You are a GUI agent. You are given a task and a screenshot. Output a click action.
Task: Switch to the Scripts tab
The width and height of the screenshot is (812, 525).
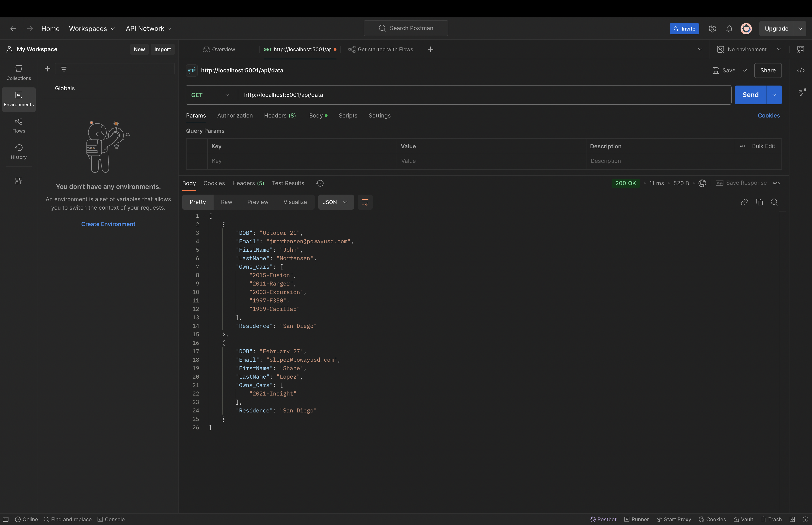tap(348, 116)
